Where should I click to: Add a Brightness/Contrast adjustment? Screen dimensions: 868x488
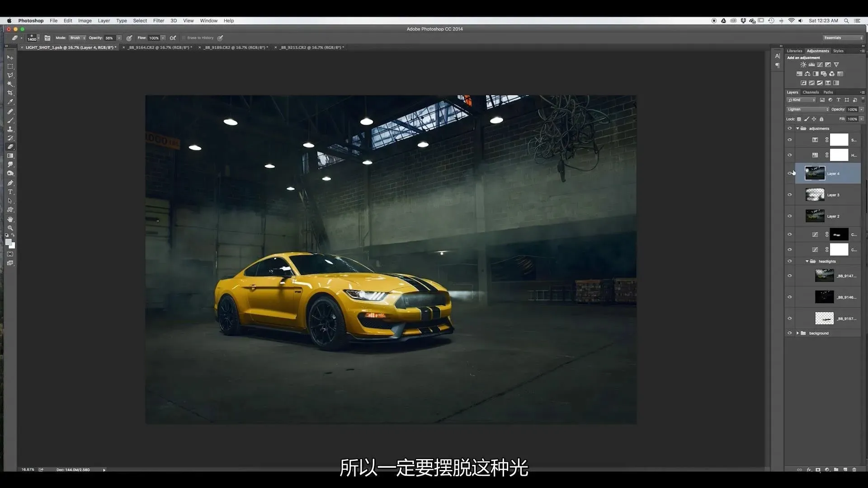pyautogui.click(x=803, y=65)
